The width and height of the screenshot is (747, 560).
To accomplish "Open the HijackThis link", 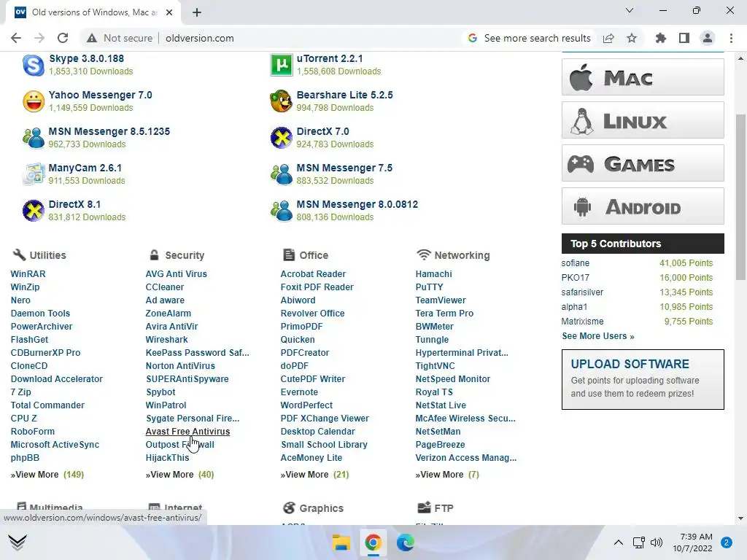I will [167, 458].
